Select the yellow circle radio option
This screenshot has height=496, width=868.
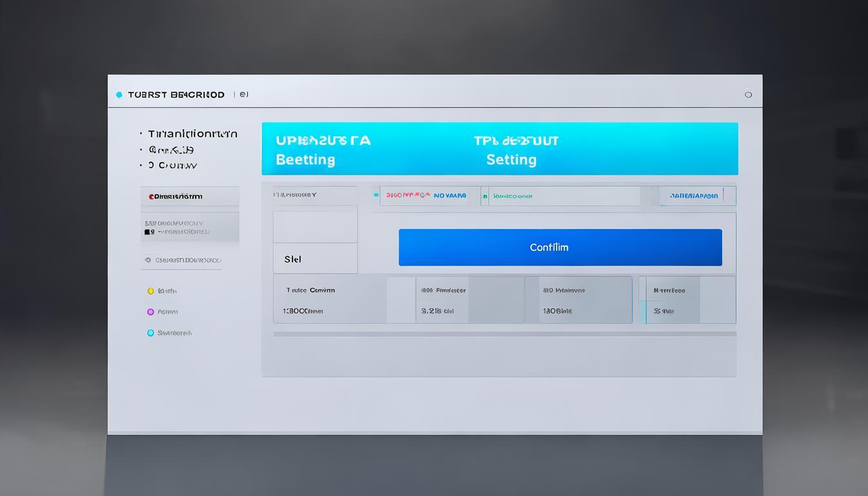click(150, 291)
